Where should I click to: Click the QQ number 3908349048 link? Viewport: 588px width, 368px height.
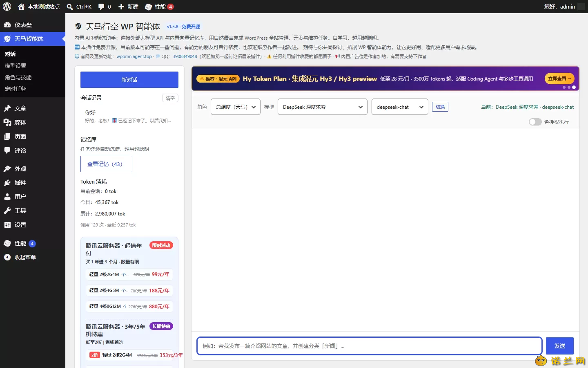[185, 56]
